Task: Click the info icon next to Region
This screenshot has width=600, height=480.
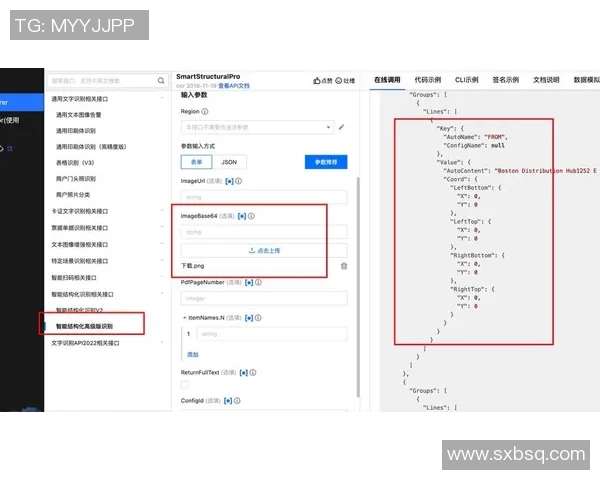Action: pyautogui.click(x=205, y=112)
